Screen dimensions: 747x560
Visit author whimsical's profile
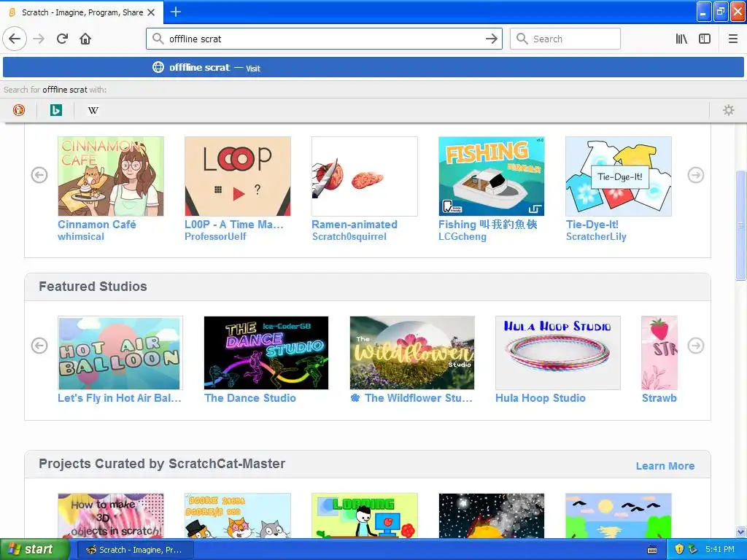point(80,237)
